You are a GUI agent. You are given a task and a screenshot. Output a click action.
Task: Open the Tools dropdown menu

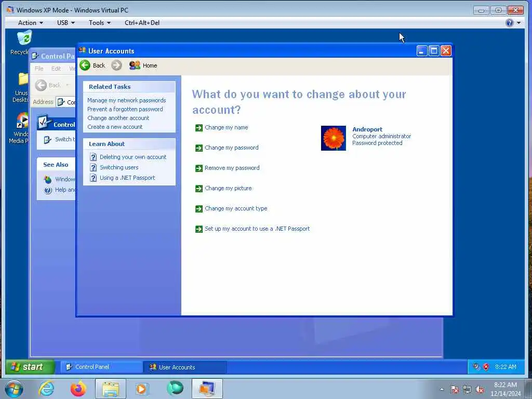(x=100, y=23)
